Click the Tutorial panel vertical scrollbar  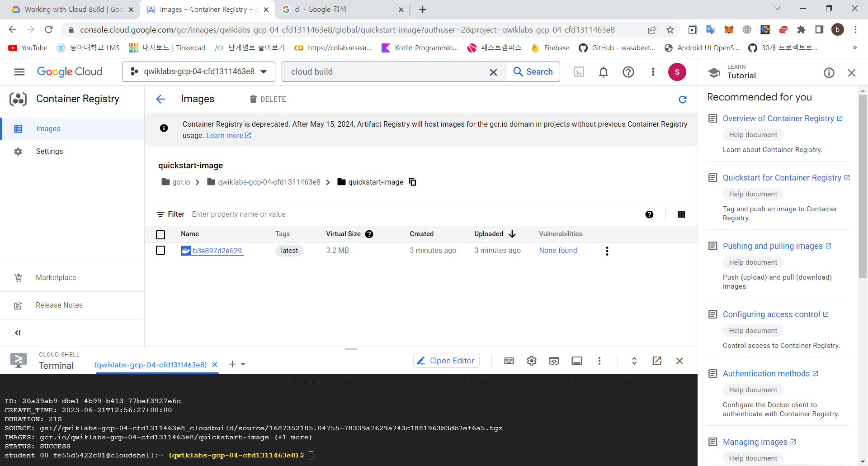(x=863, y=185)
